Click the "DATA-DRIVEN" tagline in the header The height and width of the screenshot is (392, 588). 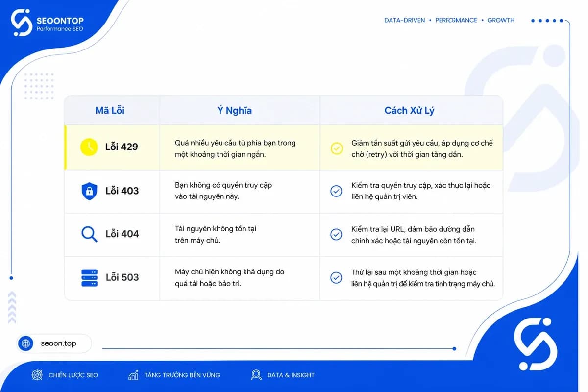point(405,20)
